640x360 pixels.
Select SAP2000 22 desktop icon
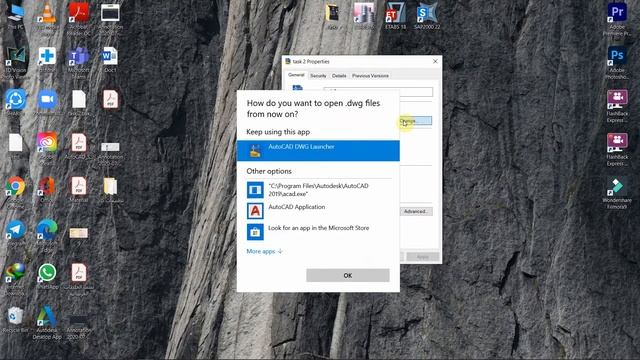coord(427,16)
